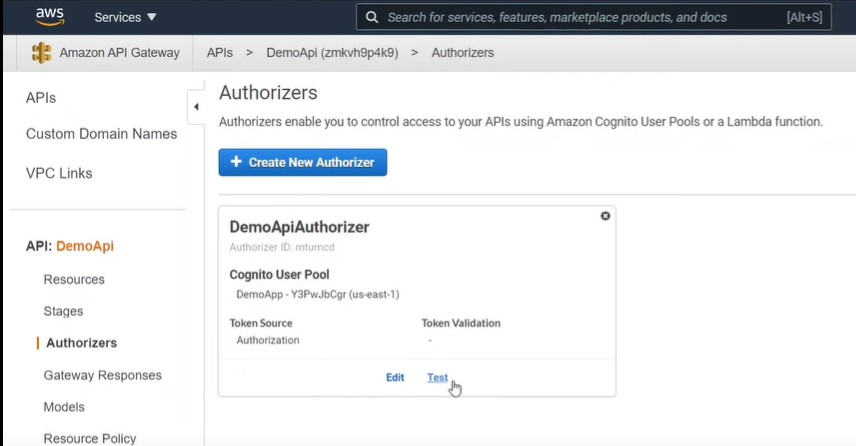Click the Authorizers breadcrumb item
The height and width of the screenshot is (446, 856).
tap(463, 53)
